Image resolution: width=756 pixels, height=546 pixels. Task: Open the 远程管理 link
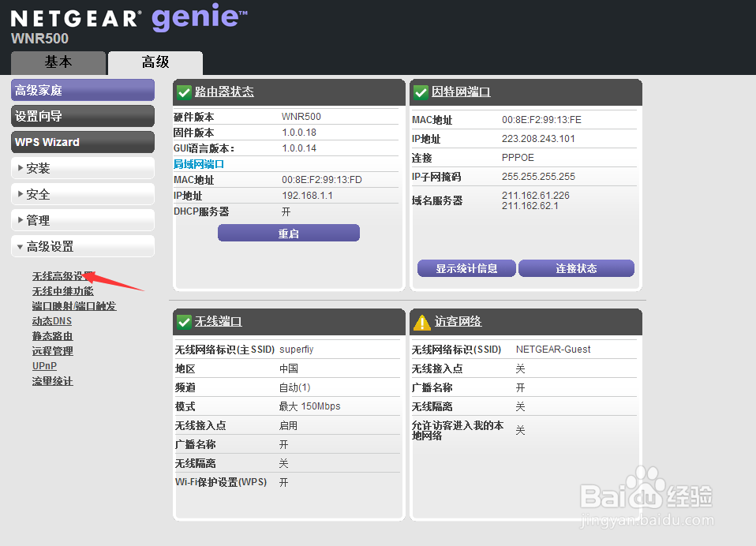click(53, 351)
